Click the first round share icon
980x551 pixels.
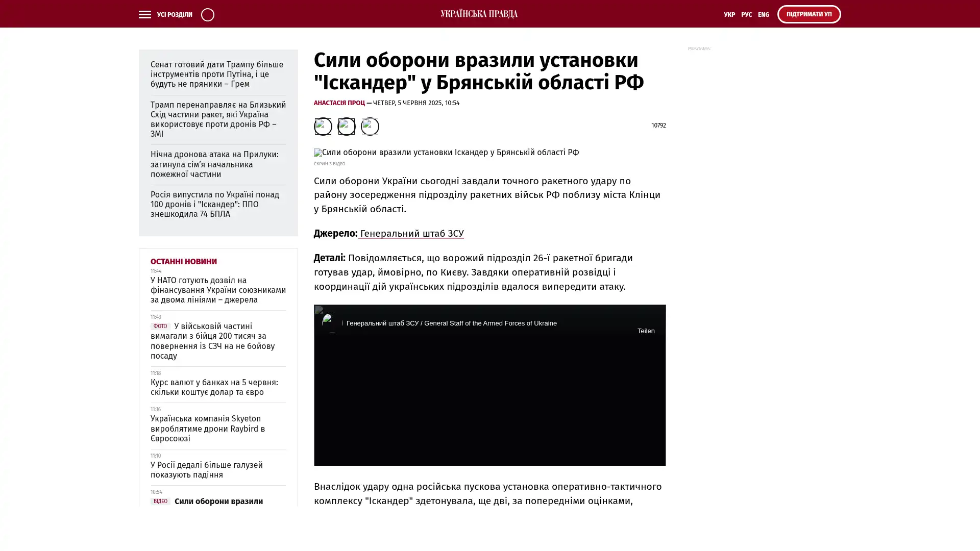[x=323, y=126]
